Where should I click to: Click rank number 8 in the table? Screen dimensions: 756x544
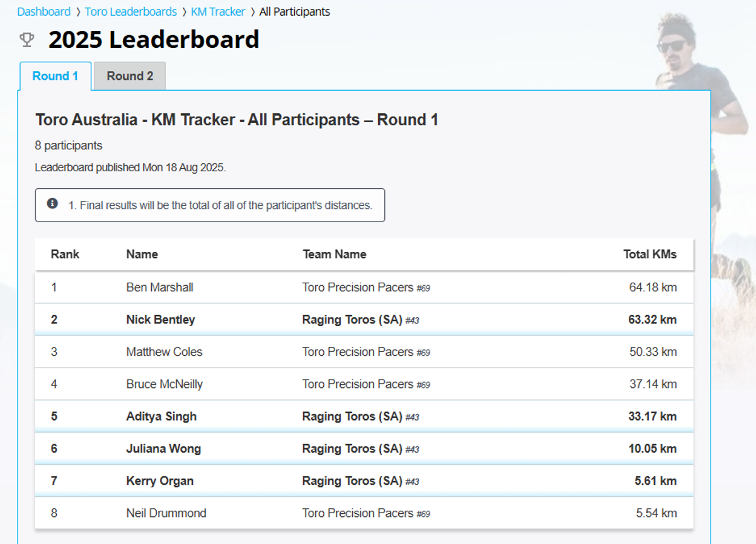pyautogui.click(x=54, y=513)
